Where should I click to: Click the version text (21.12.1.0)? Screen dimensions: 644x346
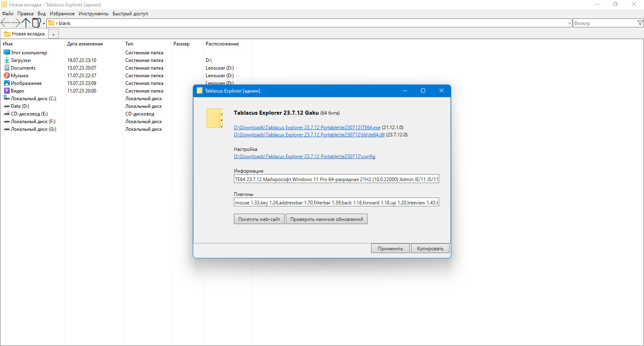[392, 128]
